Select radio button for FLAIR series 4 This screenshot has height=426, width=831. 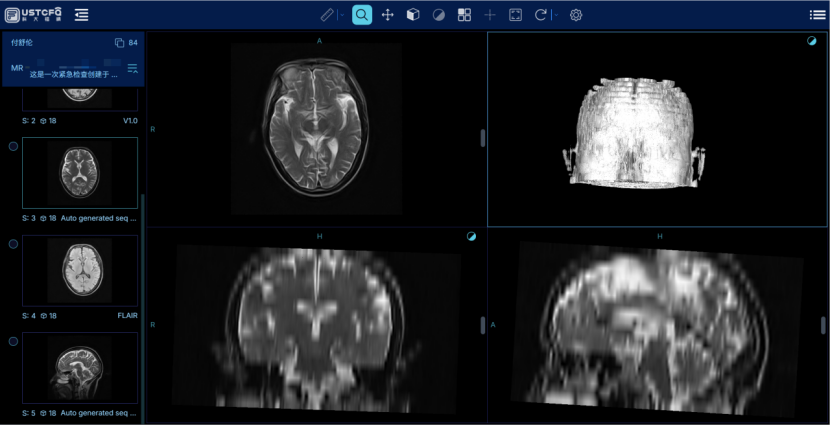point(13,244)
